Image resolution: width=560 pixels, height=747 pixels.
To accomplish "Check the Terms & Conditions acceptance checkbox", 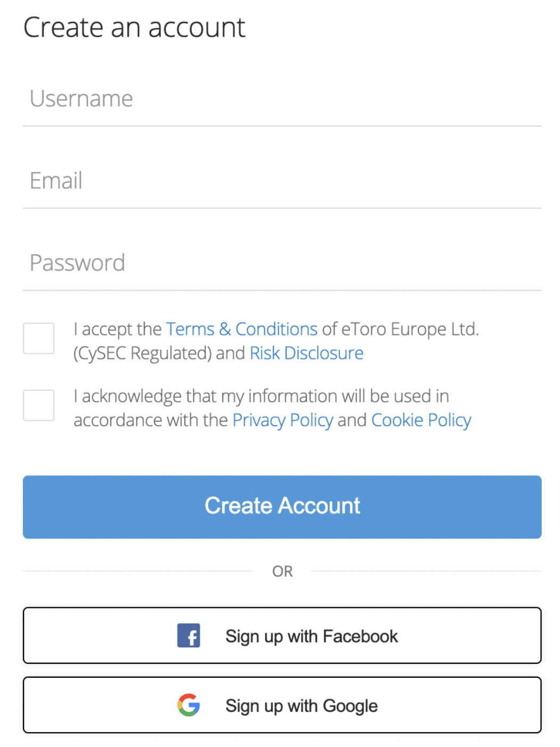I will (x=39, y=338).
